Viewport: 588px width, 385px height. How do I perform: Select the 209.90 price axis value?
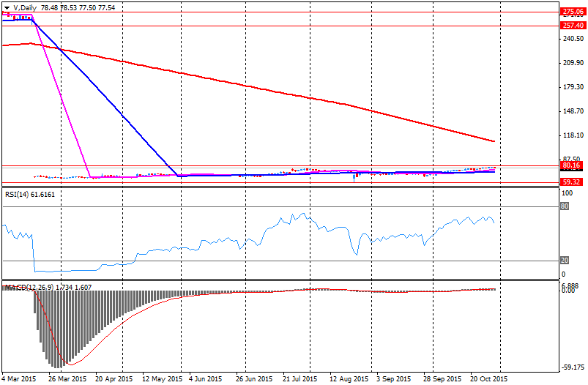point(573,63)
